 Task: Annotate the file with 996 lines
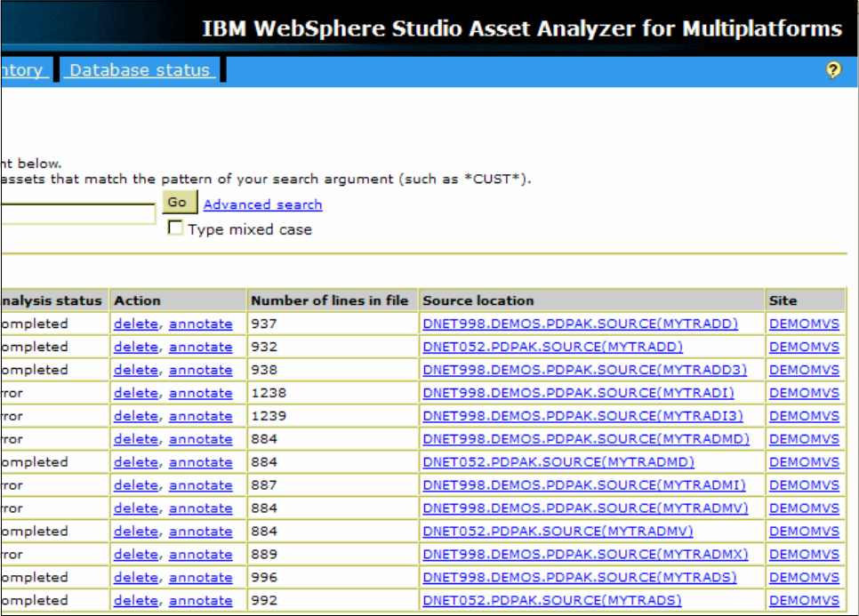[x=200, y=577]
